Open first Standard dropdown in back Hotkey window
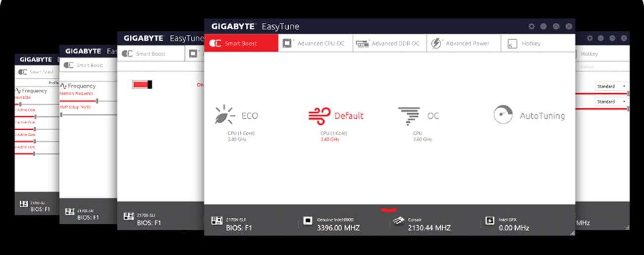644x255 pixels. pos(611,86)
